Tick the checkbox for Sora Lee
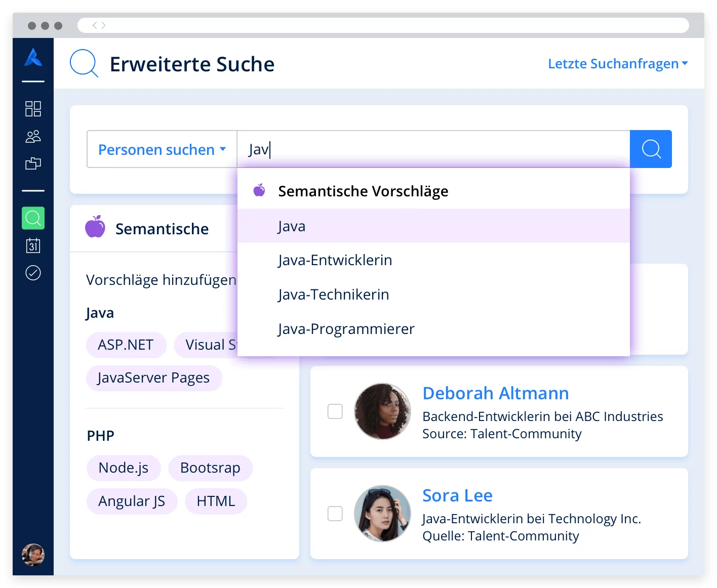Viewport: 717px width, 588px height. 335,514
